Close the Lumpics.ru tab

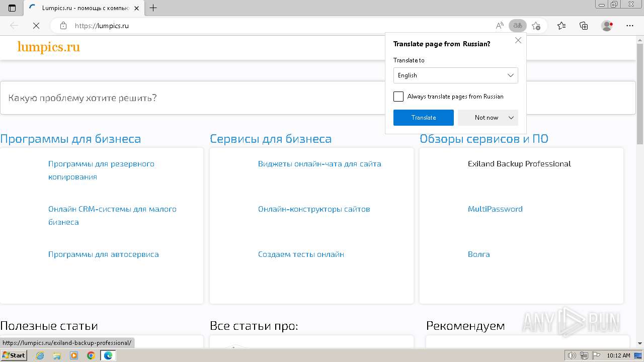tap(136, 8)
